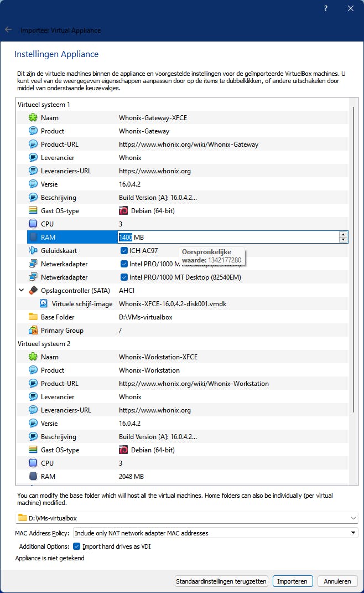Screen dimensions: 364x593
Task: Toggle Import hard drives as VDI
Action: click(x=77, y=546)
